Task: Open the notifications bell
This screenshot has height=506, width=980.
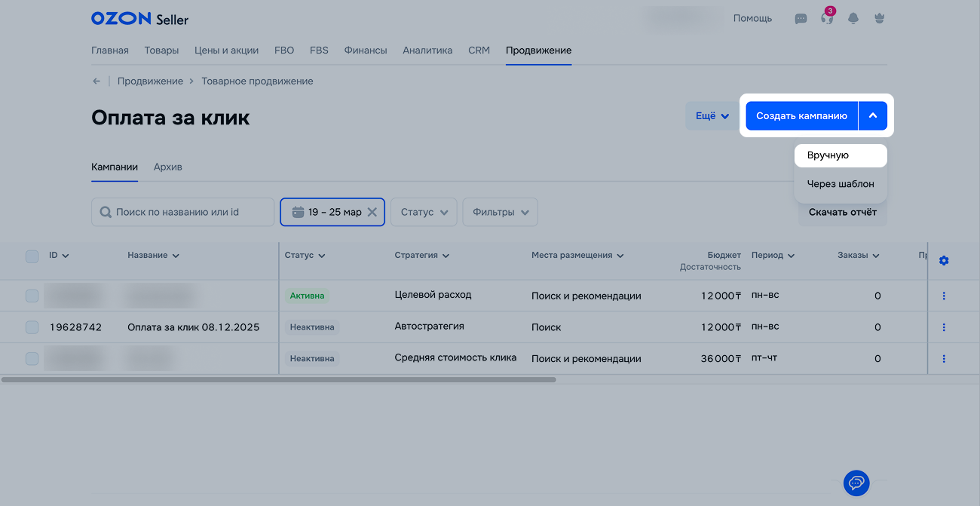Action: point(853,19)
